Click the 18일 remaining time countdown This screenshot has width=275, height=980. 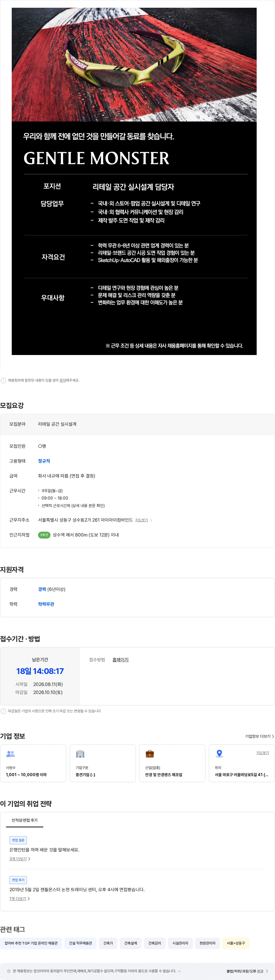(x=40, y=671)
